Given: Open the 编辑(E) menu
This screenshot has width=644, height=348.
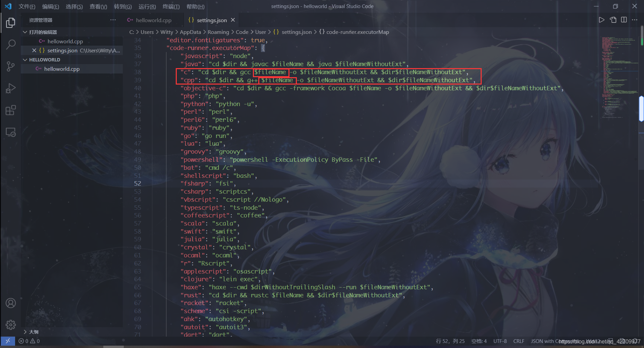Looking at the screenshot, I should click(51, 6).
